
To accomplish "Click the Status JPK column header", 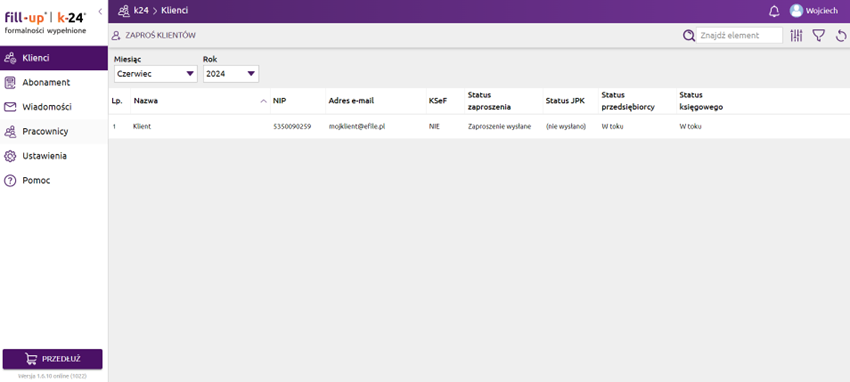I will click(x=570, y=101).
